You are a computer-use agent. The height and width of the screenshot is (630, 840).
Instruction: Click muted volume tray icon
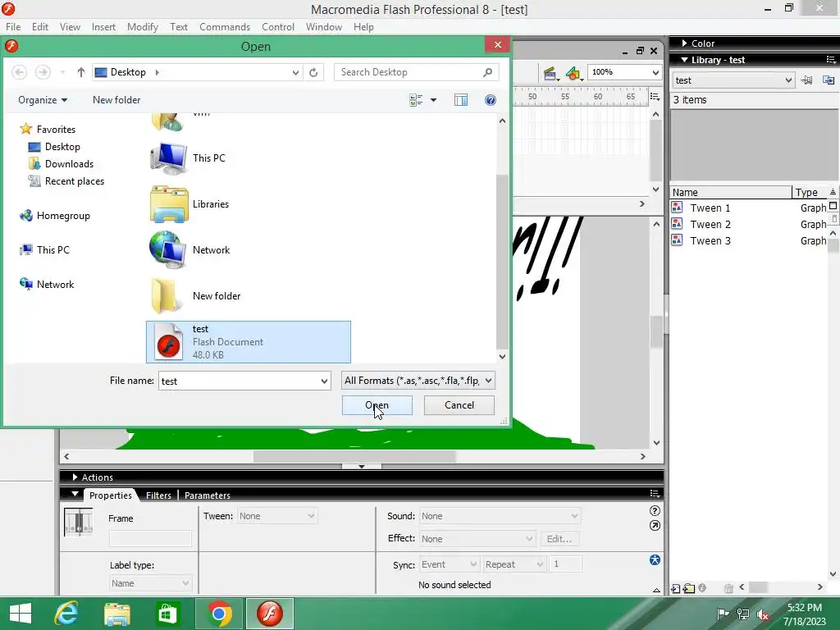763,614
